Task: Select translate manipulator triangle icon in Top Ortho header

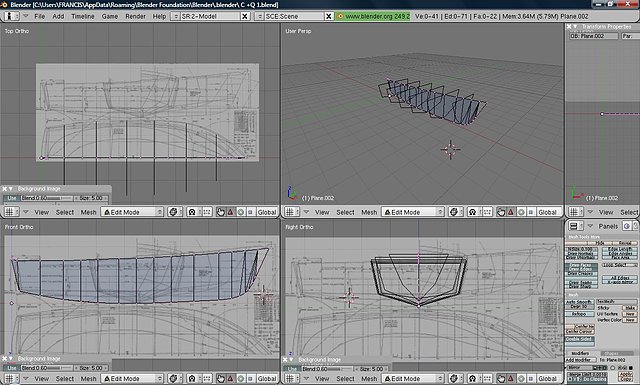Action: (x=230, y=212)
